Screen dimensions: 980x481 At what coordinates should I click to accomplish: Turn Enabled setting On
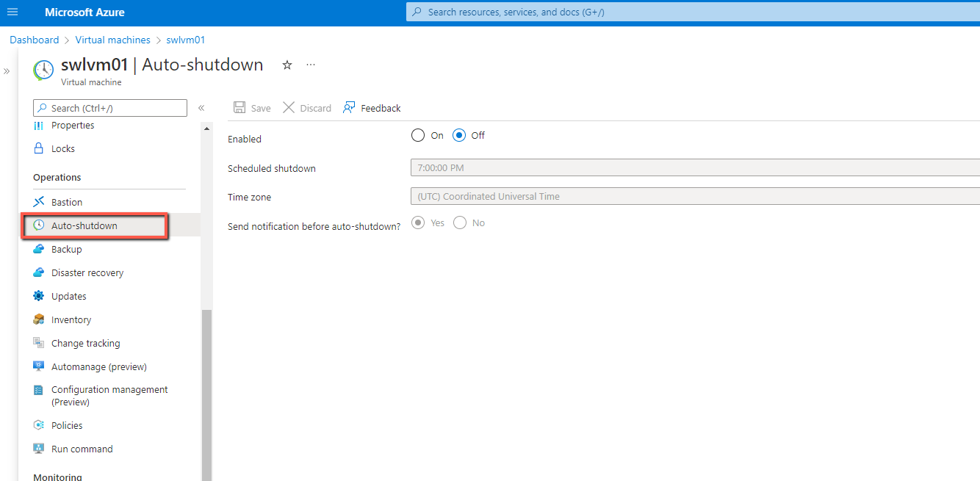coord(418,135)
